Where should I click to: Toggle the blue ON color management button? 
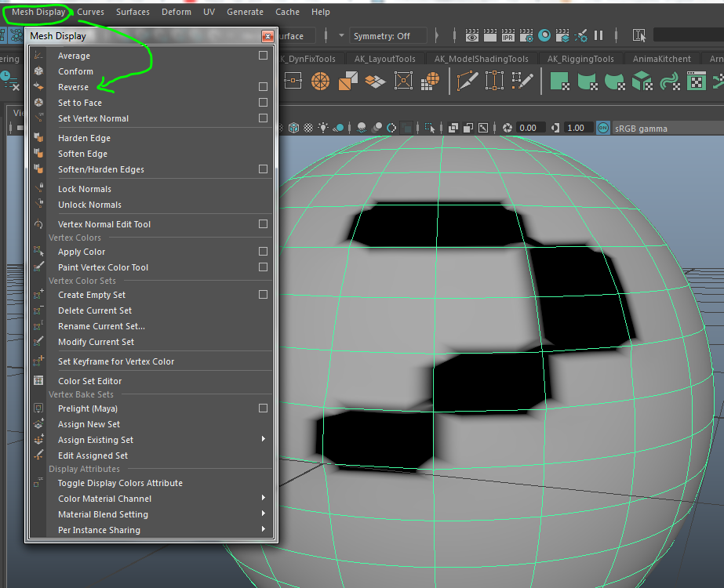(602, 128)
